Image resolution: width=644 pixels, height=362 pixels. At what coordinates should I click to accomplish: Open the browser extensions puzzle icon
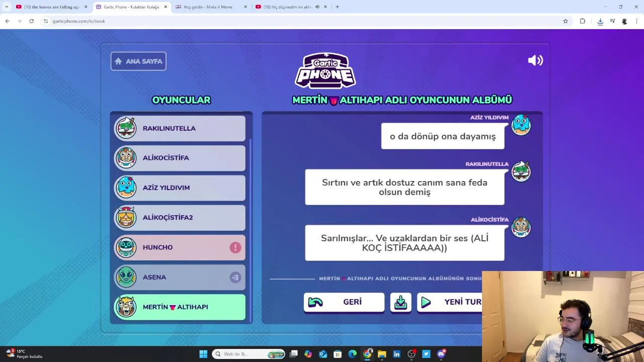pos(583,21)
